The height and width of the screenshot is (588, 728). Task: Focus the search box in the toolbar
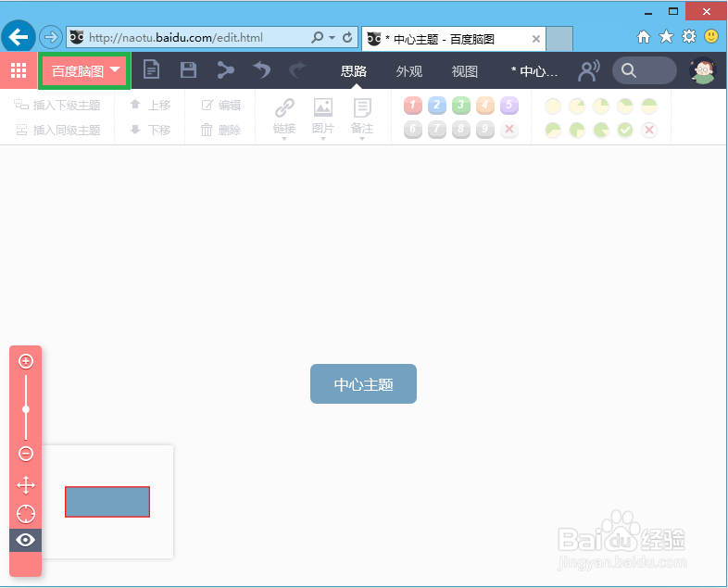(645, 70)
